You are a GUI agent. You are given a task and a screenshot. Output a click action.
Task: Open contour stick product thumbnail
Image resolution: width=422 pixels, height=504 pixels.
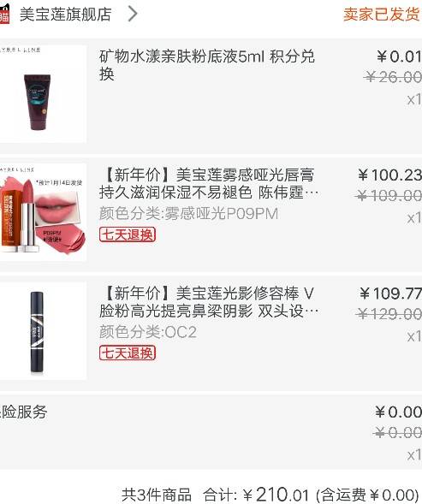point(43,330)
